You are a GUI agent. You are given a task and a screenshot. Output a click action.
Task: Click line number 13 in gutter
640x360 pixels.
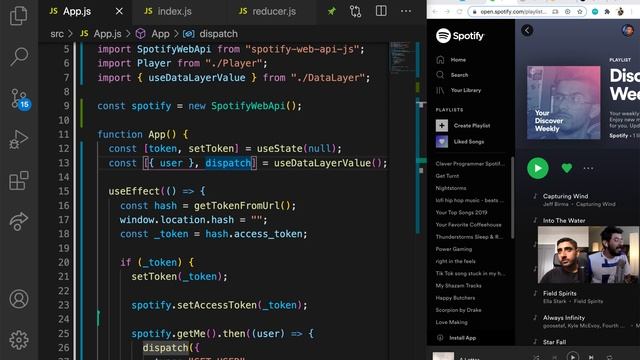(64, 163)
